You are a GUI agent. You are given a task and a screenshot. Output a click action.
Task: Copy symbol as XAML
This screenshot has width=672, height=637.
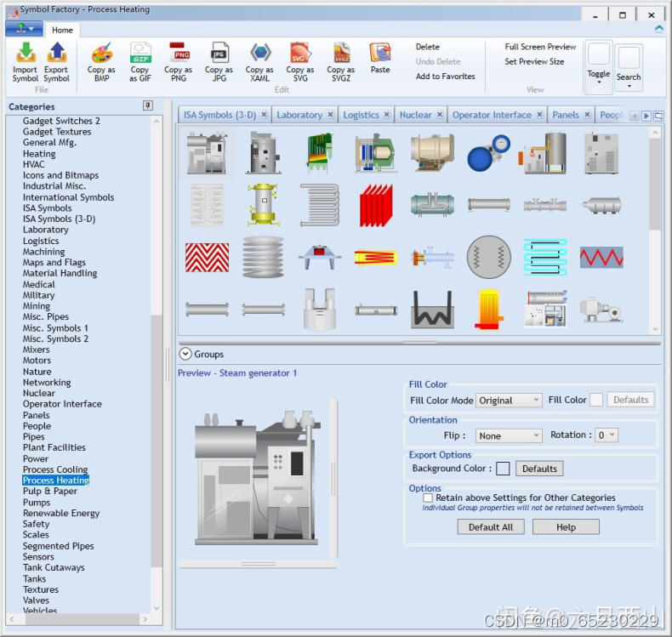click(259, 62)
